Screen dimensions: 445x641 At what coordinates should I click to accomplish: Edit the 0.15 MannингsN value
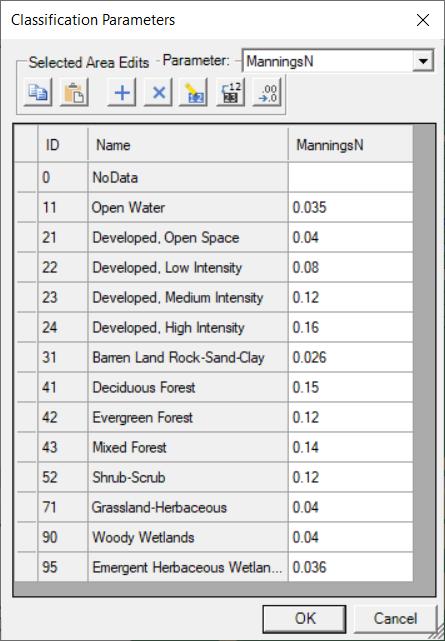(x=351, y=387)
